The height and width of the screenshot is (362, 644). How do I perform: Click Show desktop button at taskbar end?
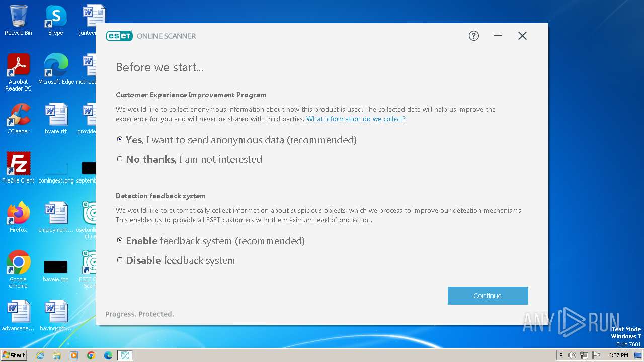click(638, 355)
